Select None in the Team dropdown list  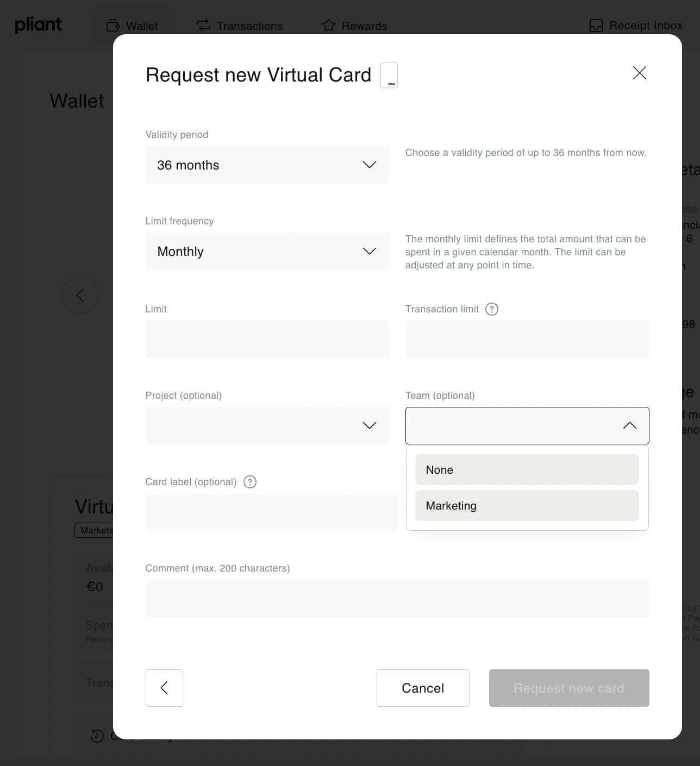526,469
